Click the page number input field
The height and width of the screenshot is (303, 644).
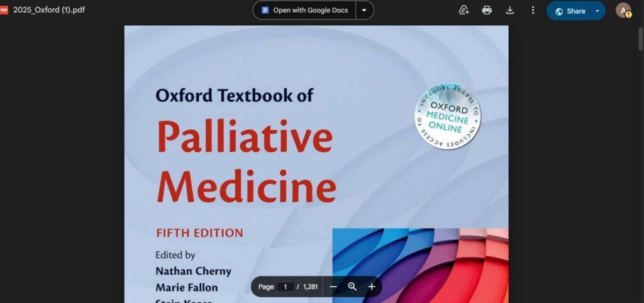285,287
